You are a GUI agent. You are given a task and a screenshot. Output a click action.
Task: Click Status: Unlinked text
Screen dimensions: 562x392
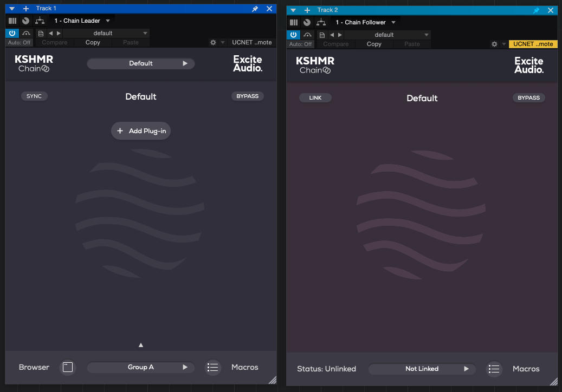[x=326, y=369]
